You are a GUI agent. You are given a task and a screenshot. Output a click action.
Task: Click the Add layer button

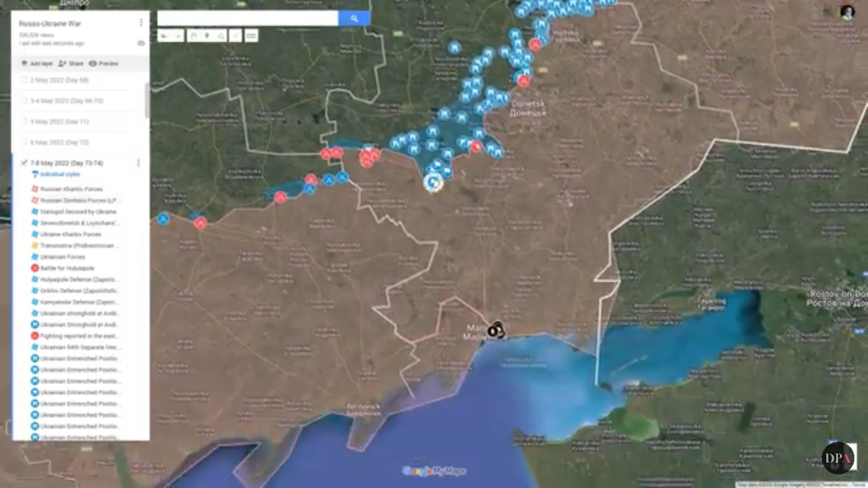36,64
